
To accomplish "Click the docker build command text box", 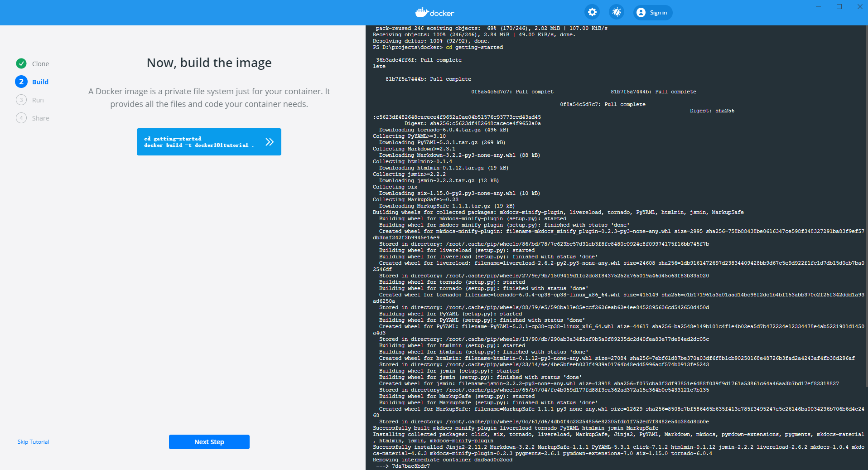I will (x=198, y=142).
